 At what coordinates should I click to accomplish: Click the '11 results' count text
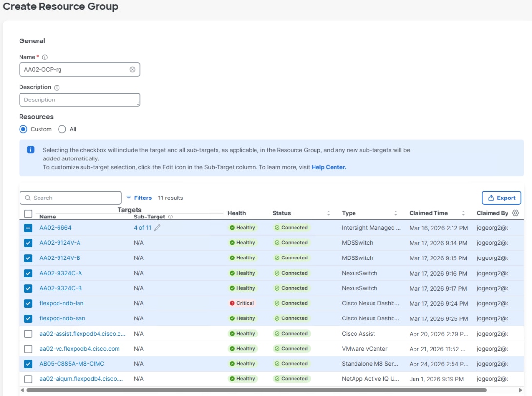(171, 198)
